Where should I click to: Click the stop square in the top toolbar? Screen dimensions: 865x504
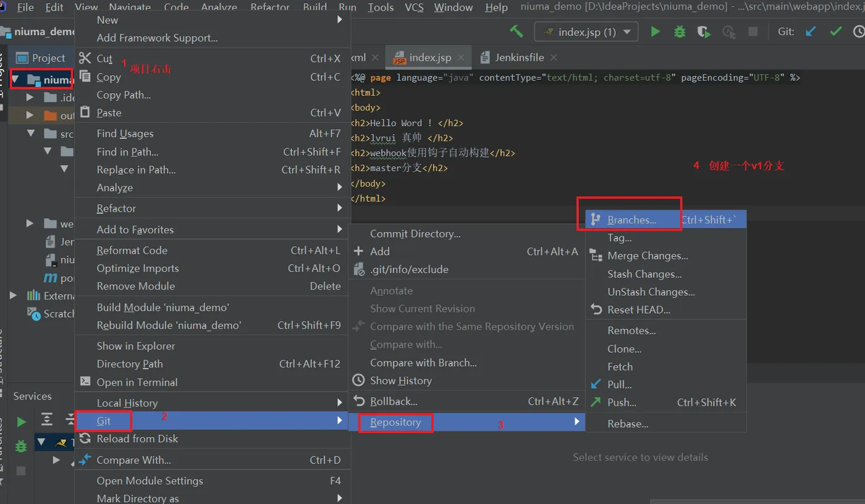click(753, 31)
